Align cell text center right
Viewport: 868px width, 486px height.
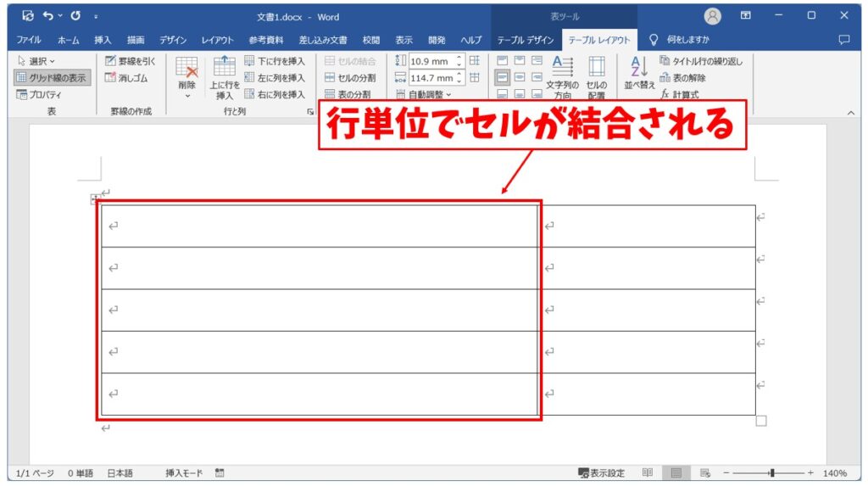537,77
